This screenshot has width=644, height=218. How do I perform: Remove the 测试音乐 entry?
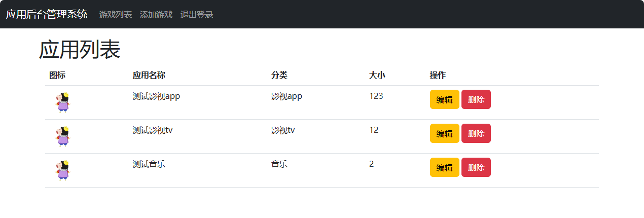point(476,167)
